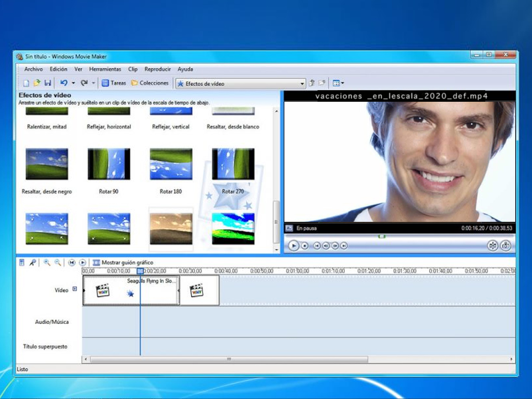The width and height of the screenshot is (532, 399).
Task: Open the audio levels tool in the timeline
Action: [22, 263]
